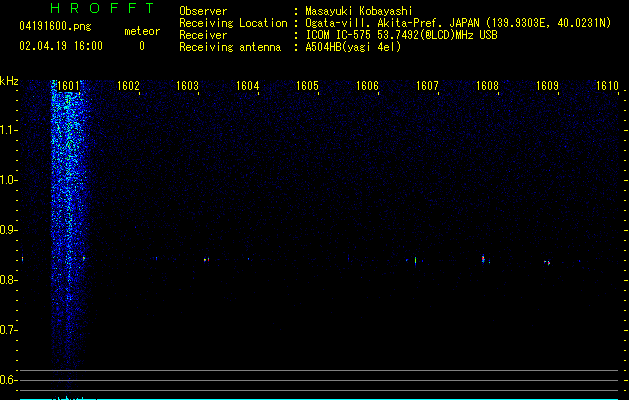Image resolution: width=629 pixels, height=400 pixels.
Task: Click the HROFFT title text
Action: [x=102, y=8]
